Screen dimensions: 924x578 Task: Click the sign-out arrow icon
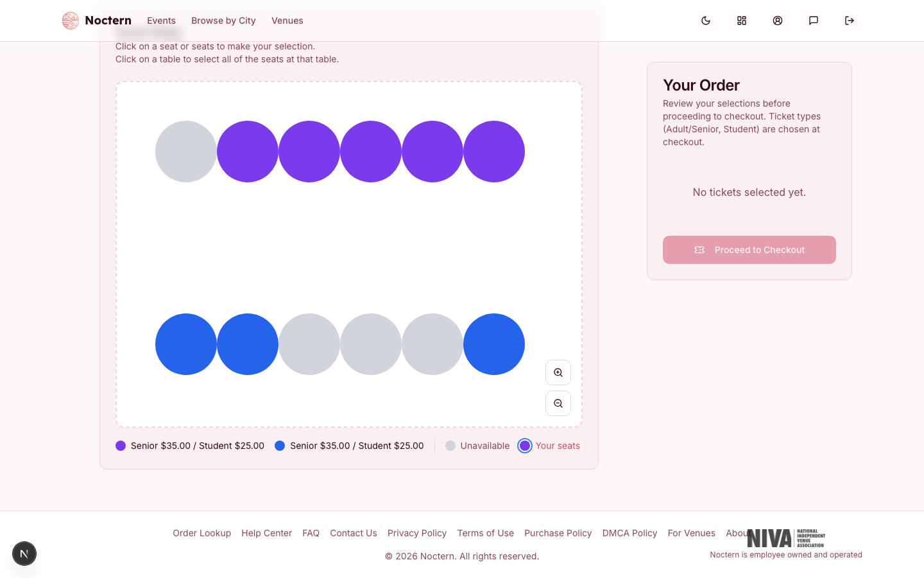[x=850, y=21]
